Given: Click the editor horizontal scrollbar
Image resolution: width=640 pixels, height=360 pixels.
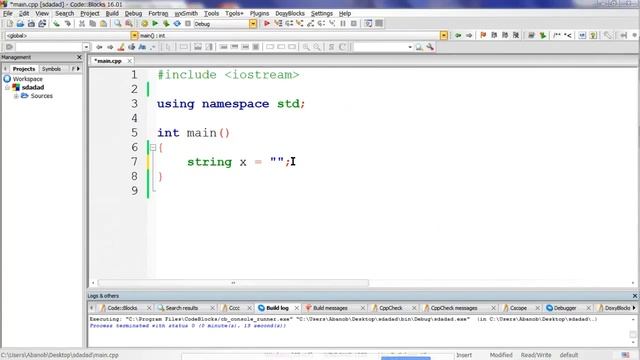Looking at the screenshot, I should click(x=233, y=282).
